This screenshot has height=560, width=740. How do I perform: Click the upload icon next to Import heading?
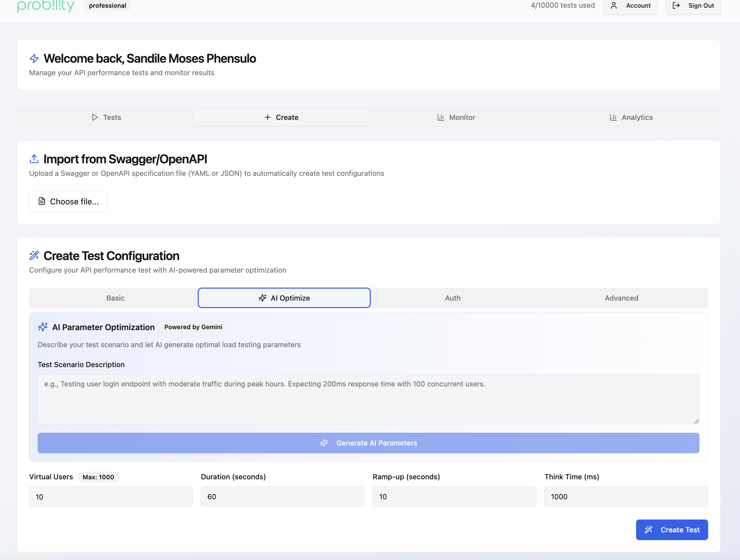coord(34,159)
